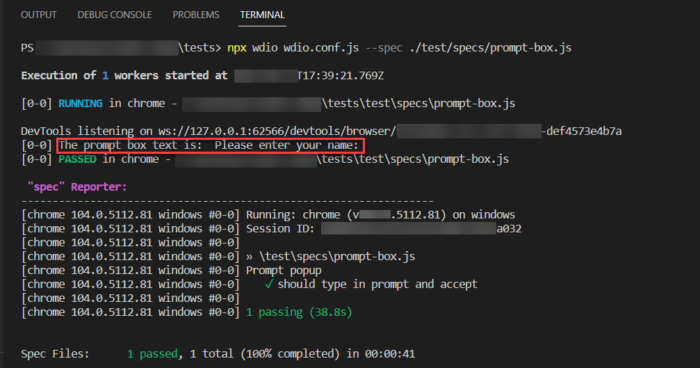This screenshot has width=700, height=368.
Task: Click the green checkmark beside the passing test
Action: point(269,284)
